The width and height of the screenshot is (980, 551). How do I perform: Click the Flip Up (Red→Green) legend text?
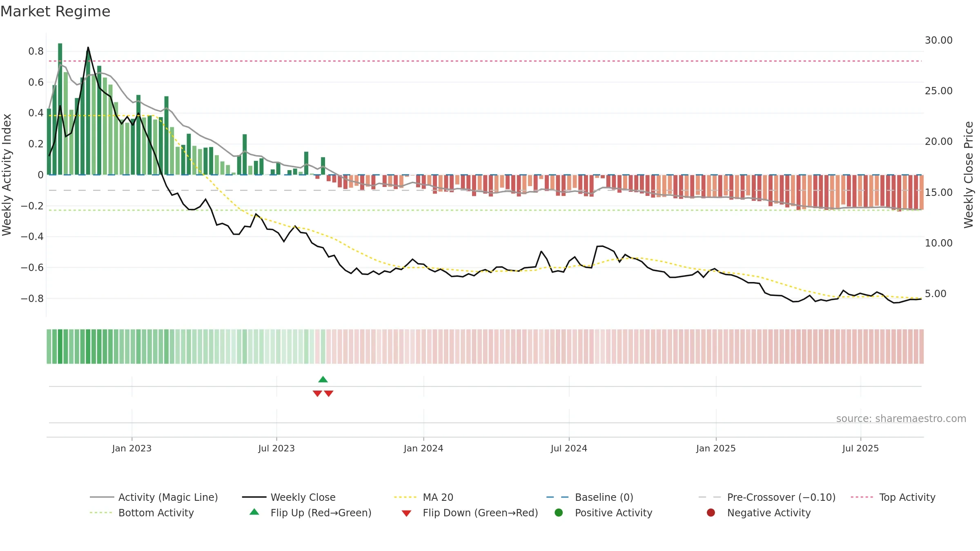tap(321, 513)
